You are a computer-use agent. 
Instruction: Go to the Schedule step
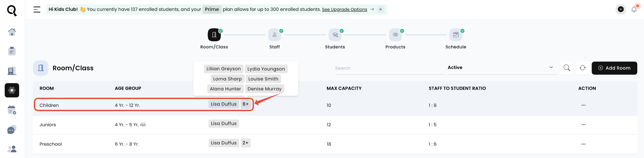(x=456, y=35)
